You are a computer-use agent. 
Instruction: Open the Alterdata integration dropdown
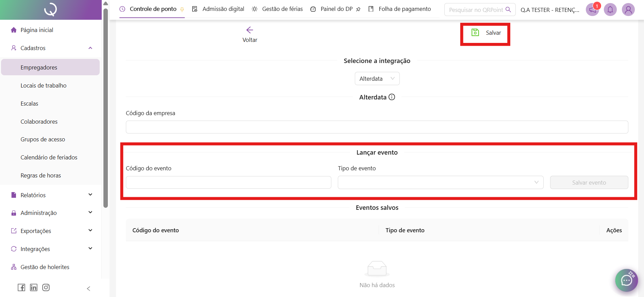click(x=377, y=79)
